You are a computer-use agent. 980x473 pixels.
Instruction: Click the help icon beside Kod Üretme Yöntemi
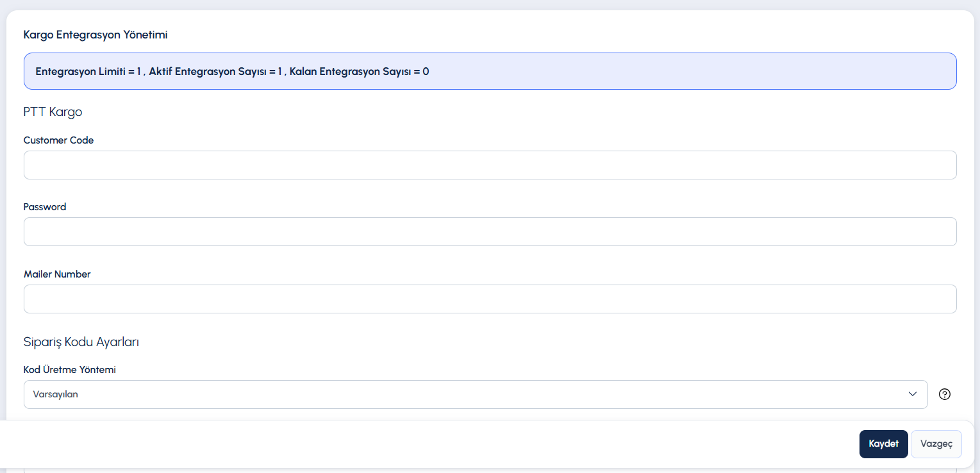click(944, 394)
